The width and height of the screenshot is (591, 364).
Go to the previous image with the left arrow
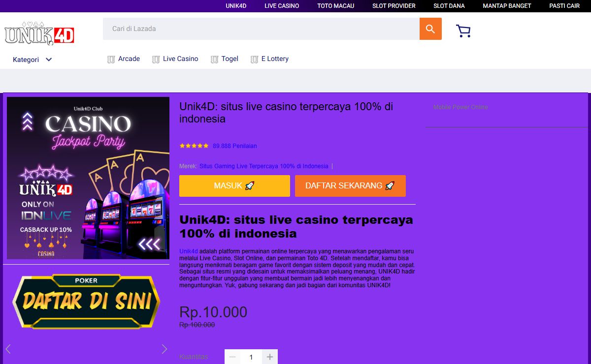tap(8, 349)
